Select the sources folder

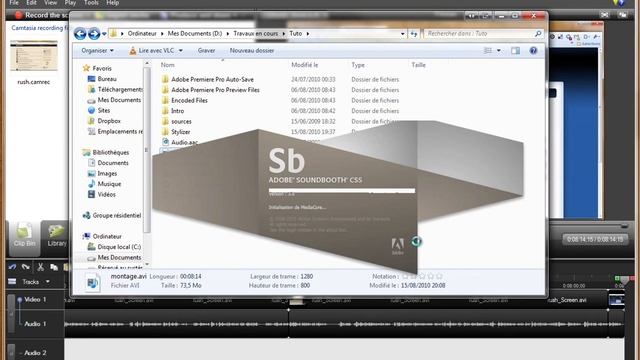tap(181, 122)
